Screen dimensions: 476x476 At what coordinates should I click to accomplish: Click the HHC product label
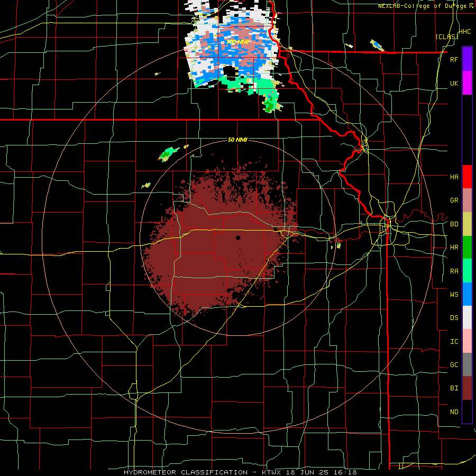click(465, 32)
